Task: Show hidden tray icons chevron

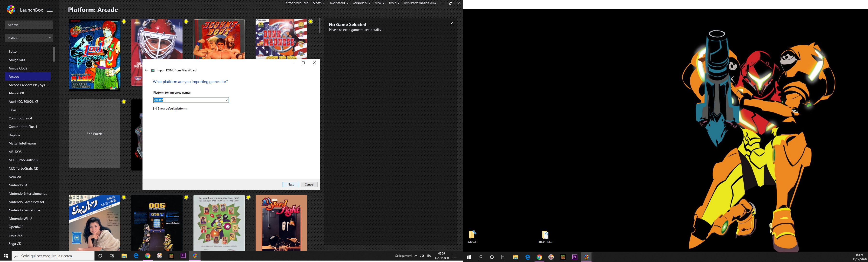Action: tap(416, 256)
